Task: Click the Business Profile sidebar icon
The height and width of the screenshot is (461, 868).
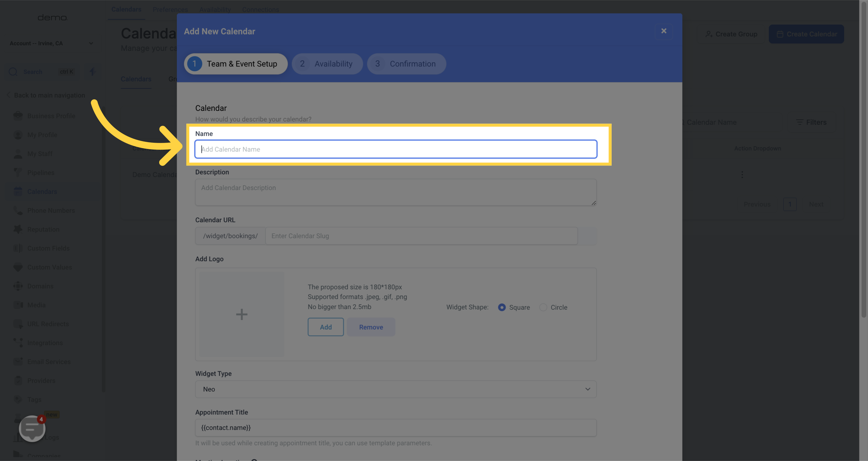Action: [18, 116]
